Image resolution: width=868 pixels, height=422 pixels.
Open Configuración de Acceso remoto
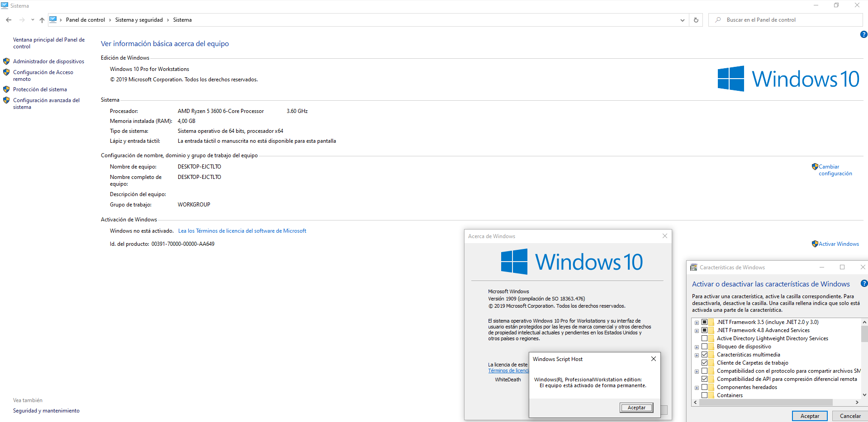(43, 75)
